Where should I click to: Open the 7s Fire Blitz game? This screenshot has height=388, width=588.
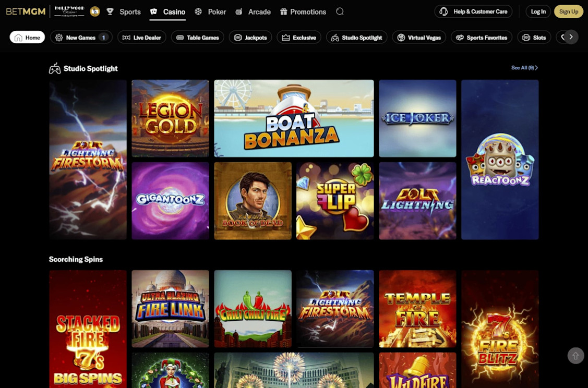[500, 329]
